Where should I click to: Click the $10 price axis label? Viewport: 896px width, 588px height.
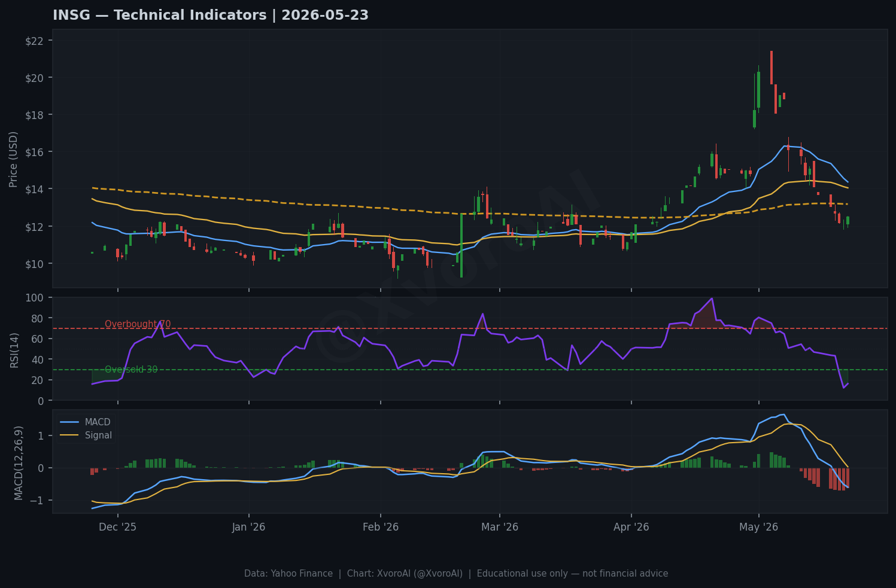click(x=35, y=264)
